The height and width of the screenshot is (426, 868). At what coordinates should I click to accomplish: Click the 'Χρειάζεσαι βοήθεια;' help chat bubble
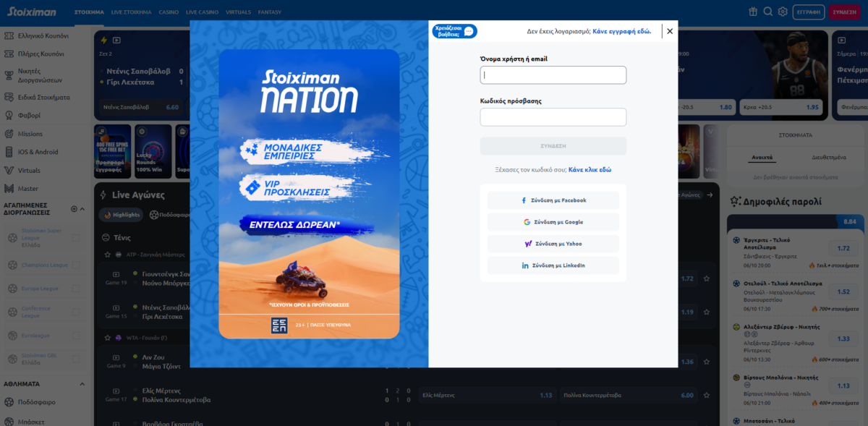point(455,31)
